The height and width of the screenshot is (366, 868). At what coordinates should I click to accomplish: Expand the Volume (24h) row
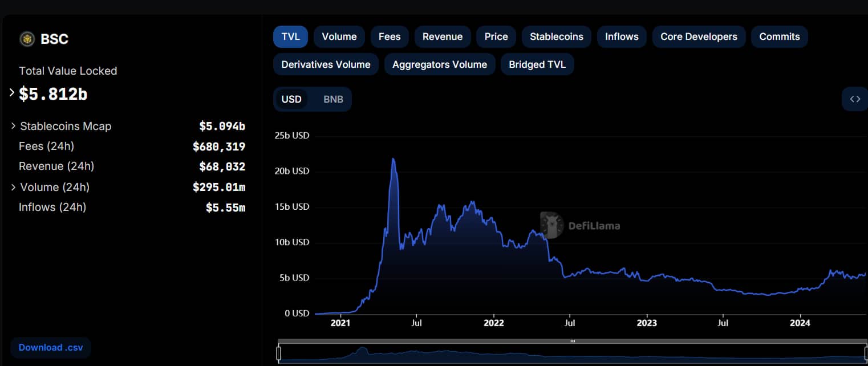14,187
